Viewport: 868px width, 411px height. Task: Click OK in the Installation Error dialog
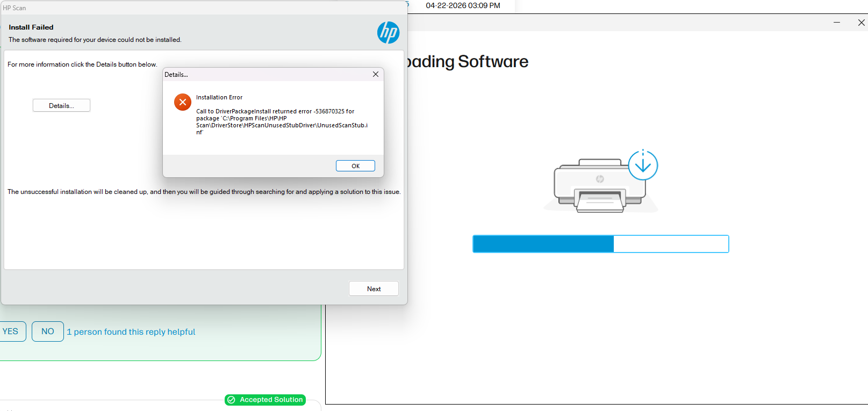click(355, 166)
